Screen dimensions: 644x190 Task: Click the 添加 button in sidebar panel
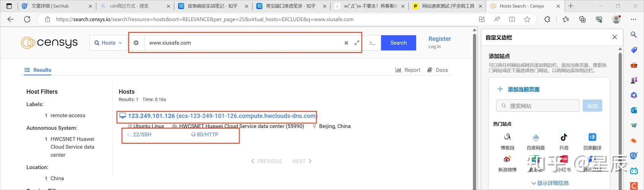[x=592, y=106]
